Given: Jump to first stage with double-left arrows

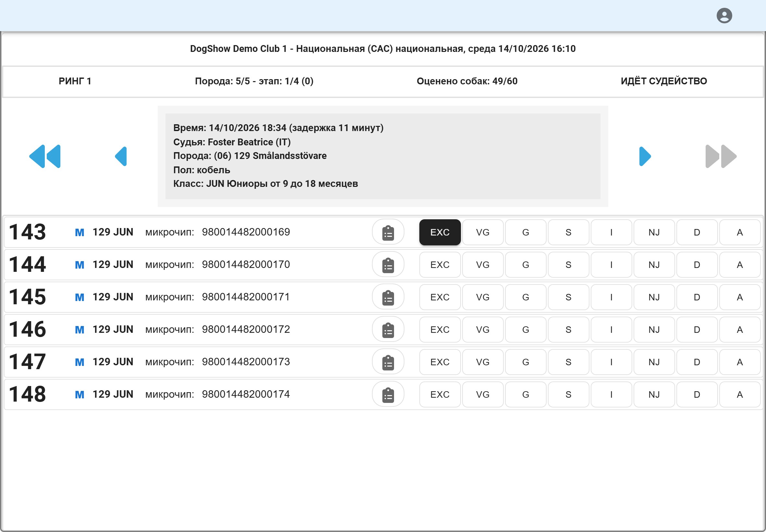Looking at the screenshot, I should (x=45, y=156).
